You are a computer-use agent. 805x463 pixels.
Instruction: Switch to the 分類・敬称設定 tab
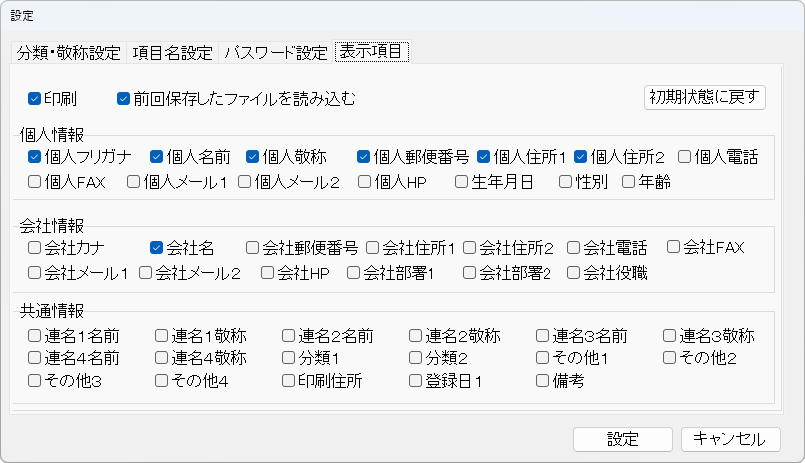[x=69, y=53]
